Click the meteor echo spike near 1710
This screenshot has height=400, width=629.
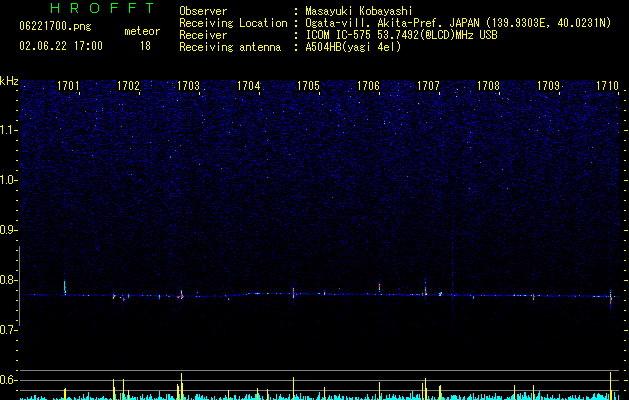click(611, 299)
